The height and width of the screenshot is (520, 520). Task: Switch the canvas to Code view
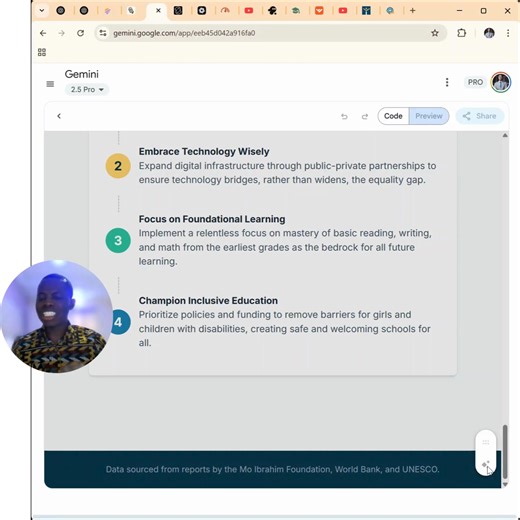pos(393,116)
